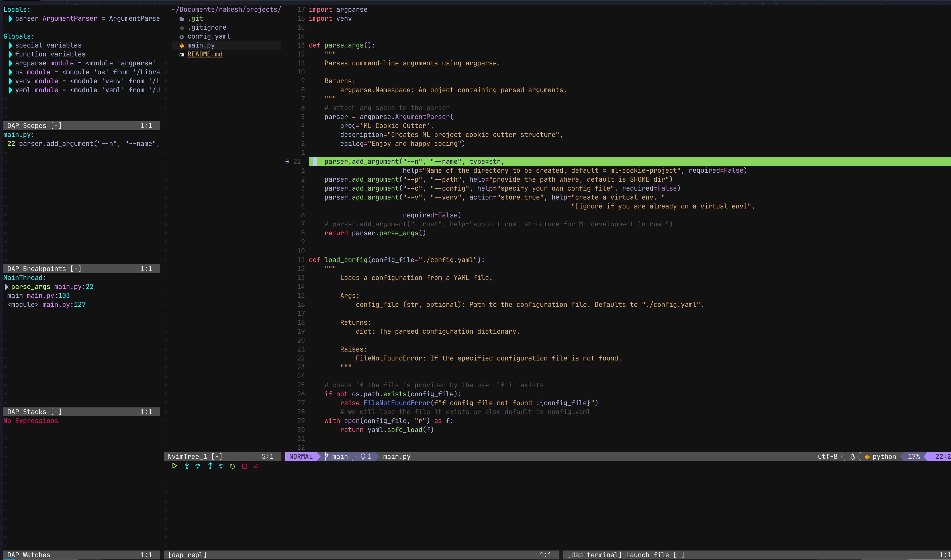Open the .git folder in file tree
The width and height of the screenshot is (951, 560).
click(x=195, y=18)
